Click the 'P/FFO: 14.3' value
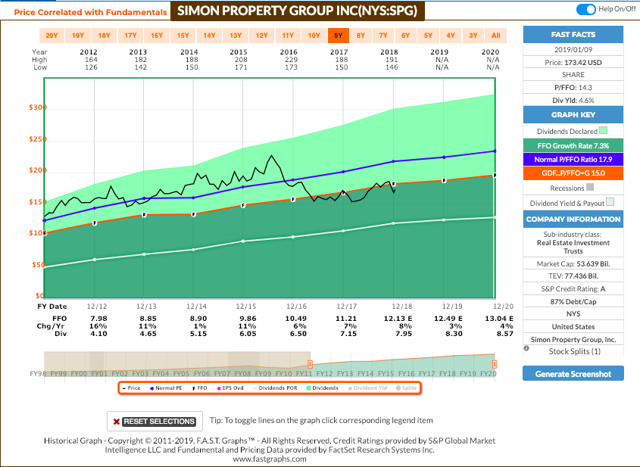The width and height of the screenshot is (640, 467). coord(573,87)
